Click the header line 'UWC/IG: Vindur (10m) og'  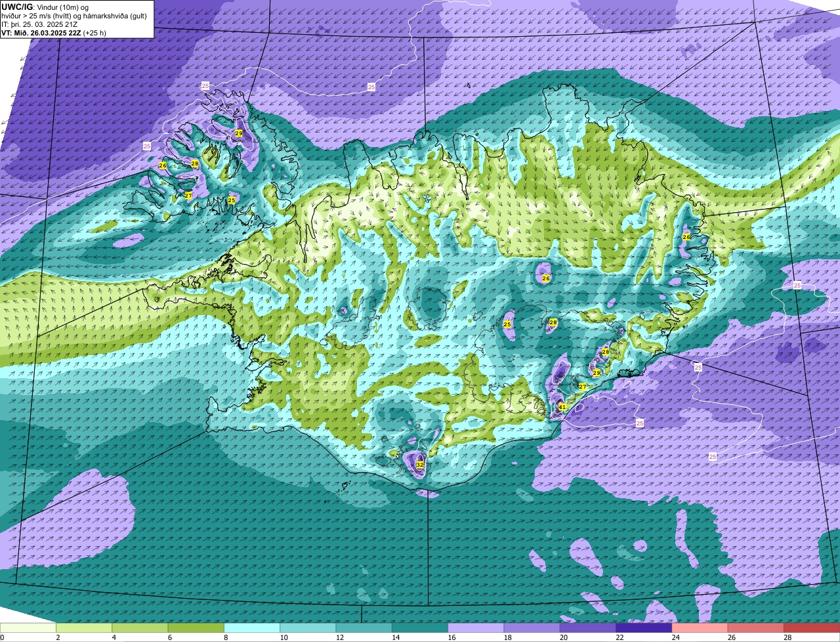tap(45, 7)
